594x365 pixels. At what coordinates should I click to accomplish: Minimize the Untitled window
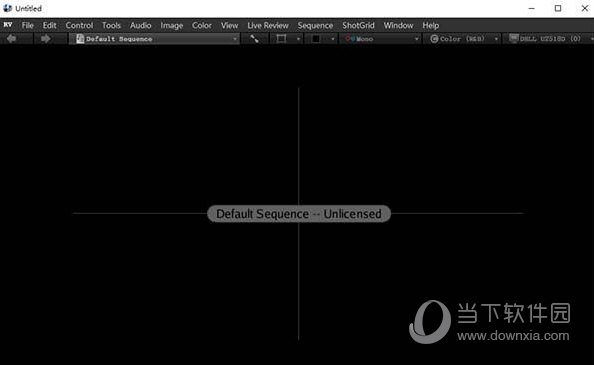tap(532, 8)
